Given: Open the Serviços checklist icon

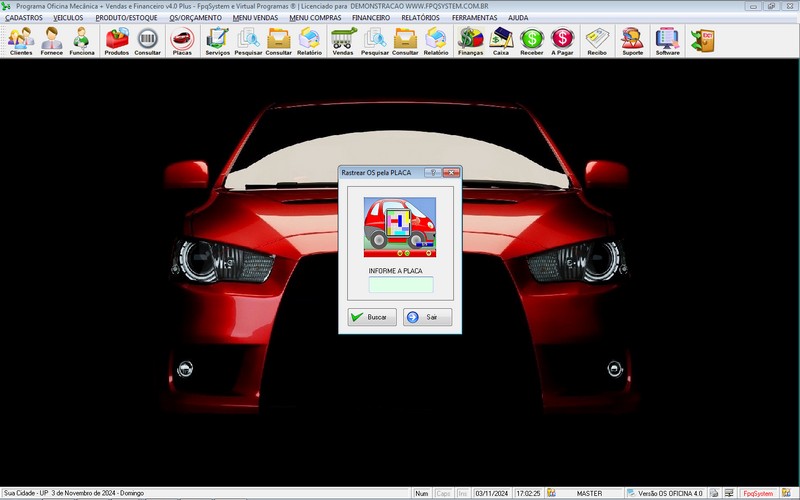Looking at the screenshot, I should pos(218,41).
